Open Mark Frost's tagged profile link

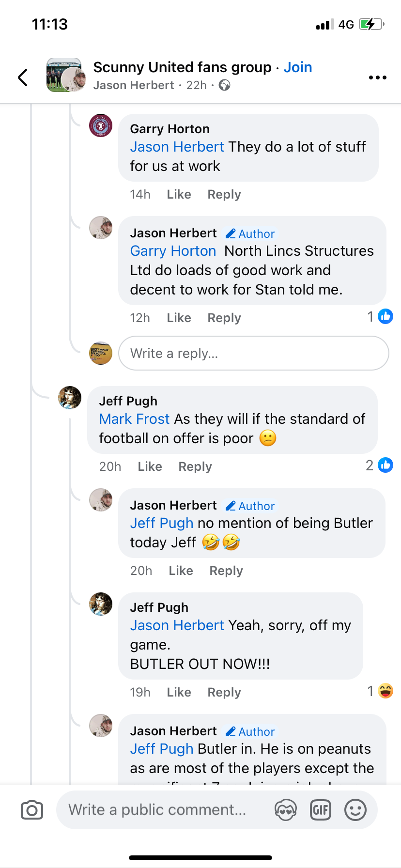pos(134,419)
